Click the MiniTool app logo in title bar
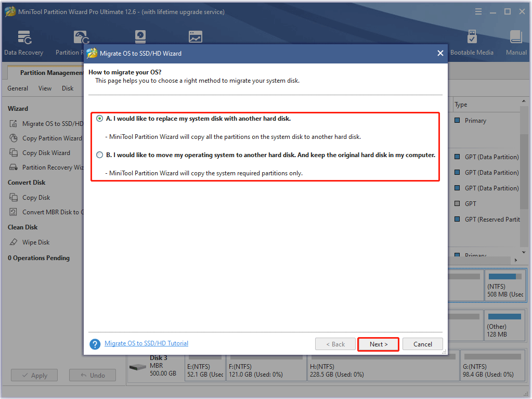The width and height of the screenshot is (532, 399). pyautogui.click(x=10, y=11)
